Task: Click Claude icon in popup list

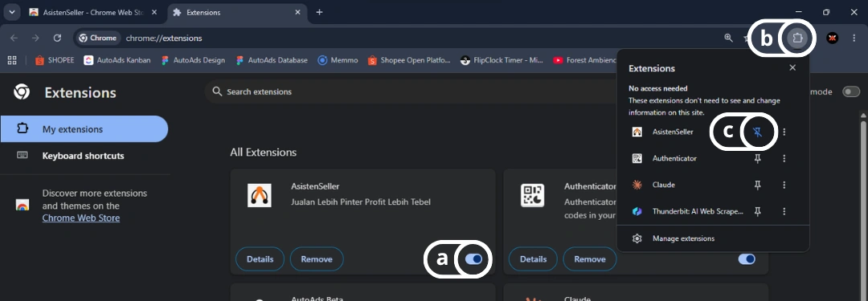Action: coord(637,185)
